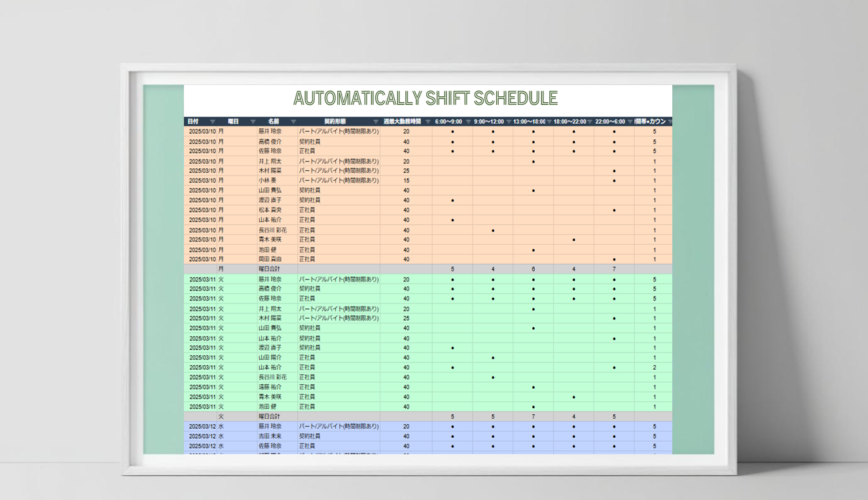Screen dimensions: 868x500
Task: Select the 曜日合計 row label for 火
Action: (269, 416)
